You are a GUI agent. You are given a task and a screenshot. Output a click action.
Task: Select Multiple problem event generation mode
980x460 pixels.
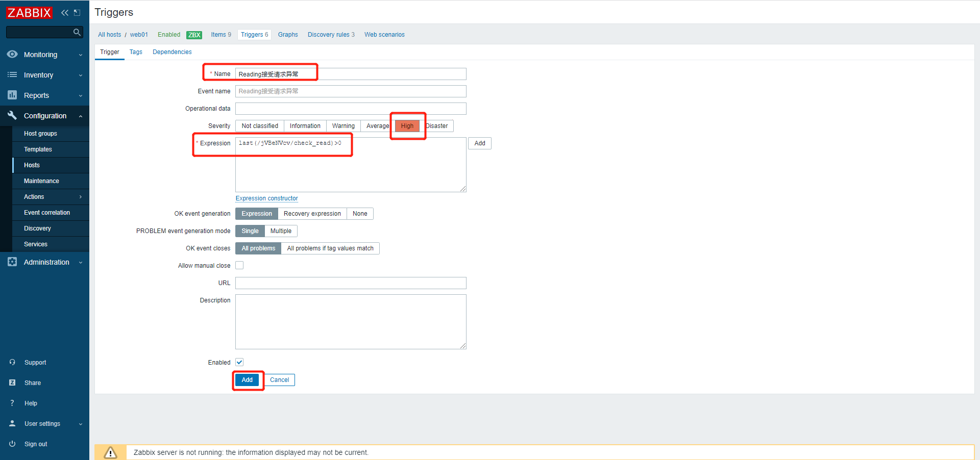tap(281, 231)
